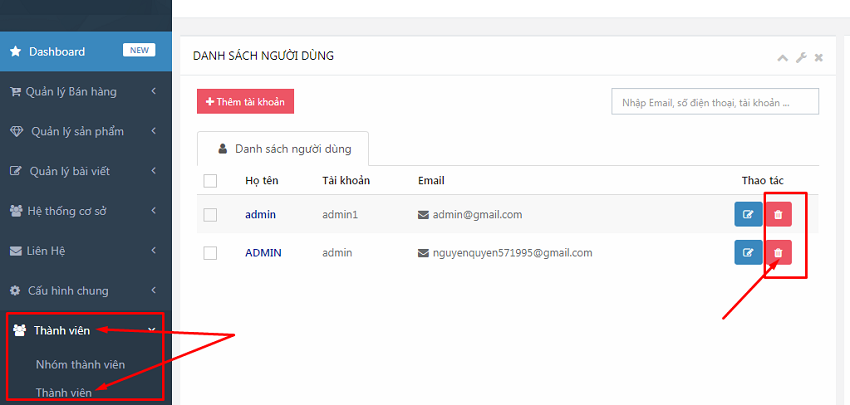Close the user list panel with X
This screenshot has width=850, height=405.
coord(818,58)
